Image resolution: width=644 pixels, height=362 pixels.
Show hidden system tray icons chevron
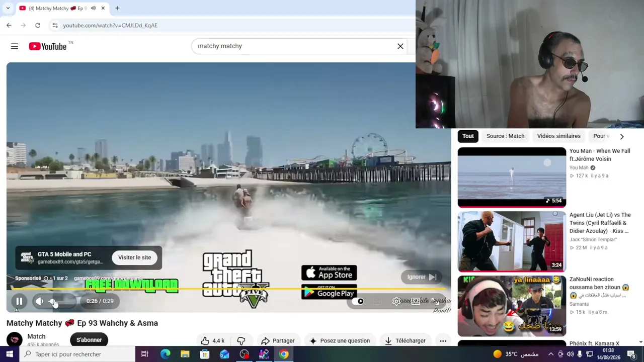[550, 354]
